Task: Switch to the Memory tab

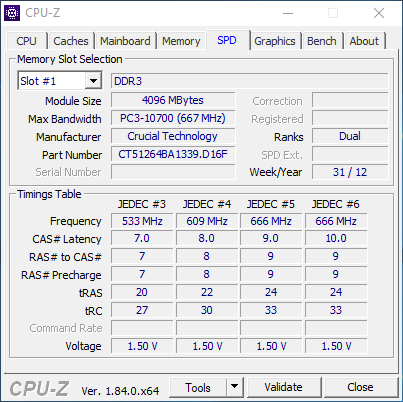Action: (x=181, y=41)
